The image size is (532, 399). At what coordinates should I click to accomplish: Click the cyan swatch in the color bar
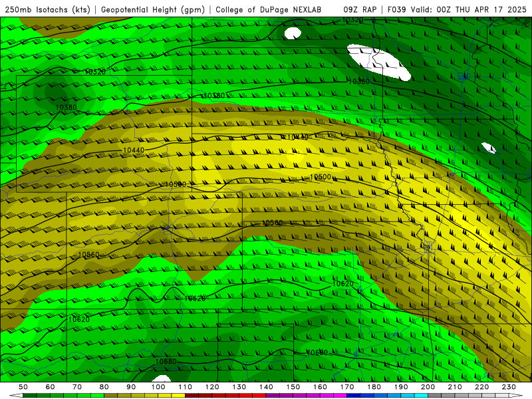[x=421, y=396]
